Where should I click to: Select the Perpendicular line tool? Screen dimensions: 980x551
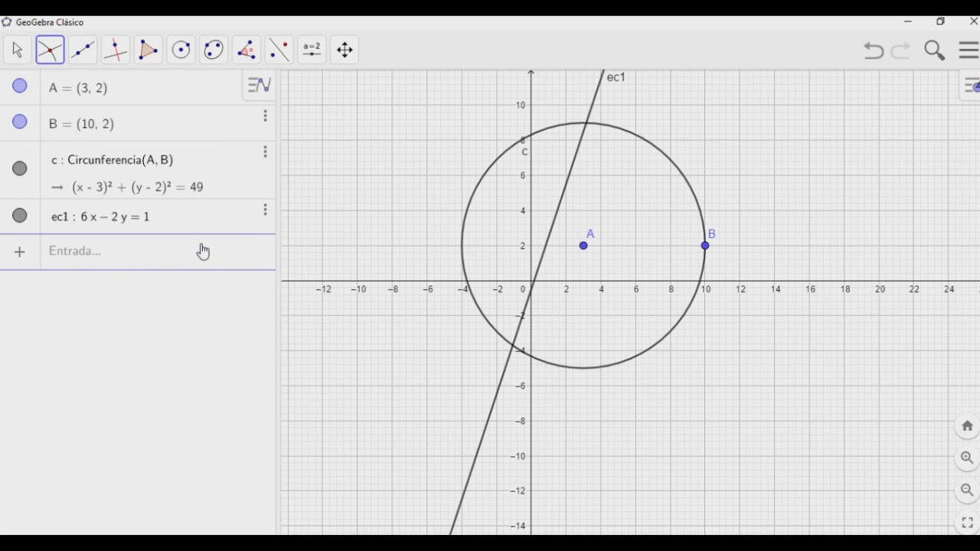click(116, 51)
